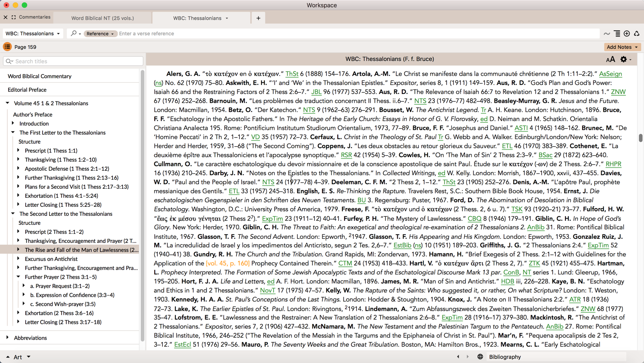The height and width of the screenshot is (363, 644).
Task: Click the JBL abbreviation link
Action: (x=317, y=92)
